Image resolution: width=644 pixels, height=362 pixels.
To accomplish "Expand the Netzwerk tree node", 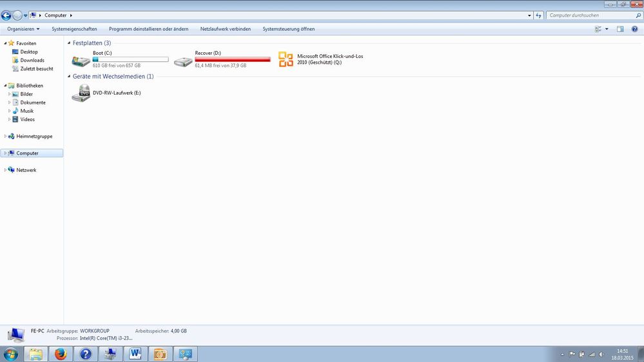I will 5,170.
